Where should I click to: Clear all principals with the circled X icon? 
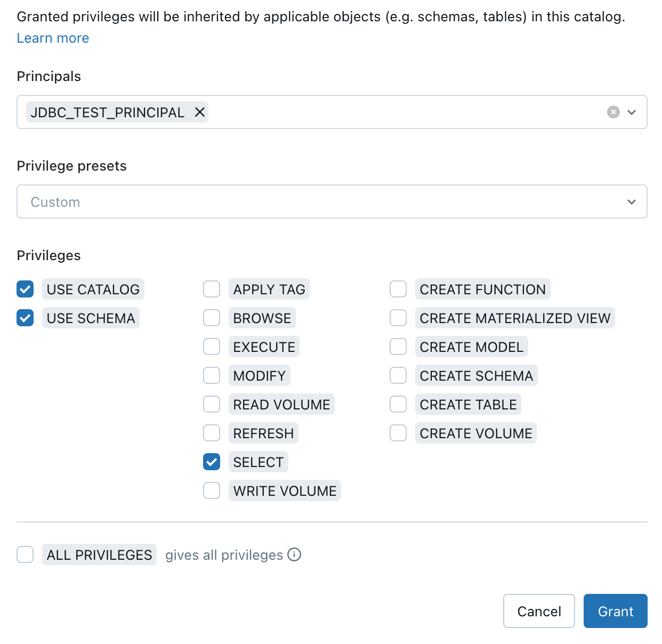(613, 112)
